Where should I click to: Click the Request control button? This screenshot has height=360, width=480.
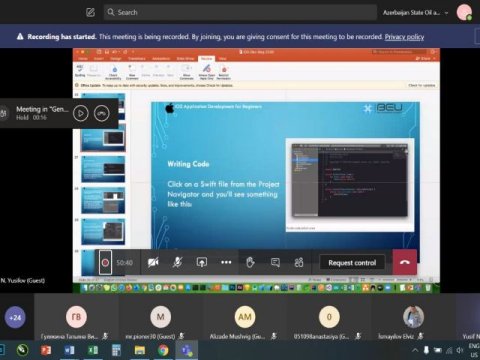(x=352, y=263)
